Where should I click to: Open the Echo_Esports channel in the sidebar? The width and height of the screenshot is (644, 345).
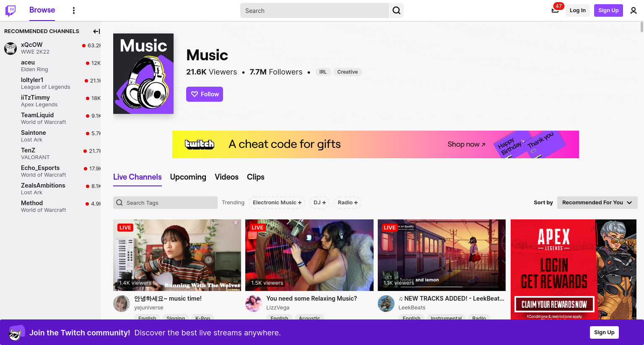click(50, 171)
